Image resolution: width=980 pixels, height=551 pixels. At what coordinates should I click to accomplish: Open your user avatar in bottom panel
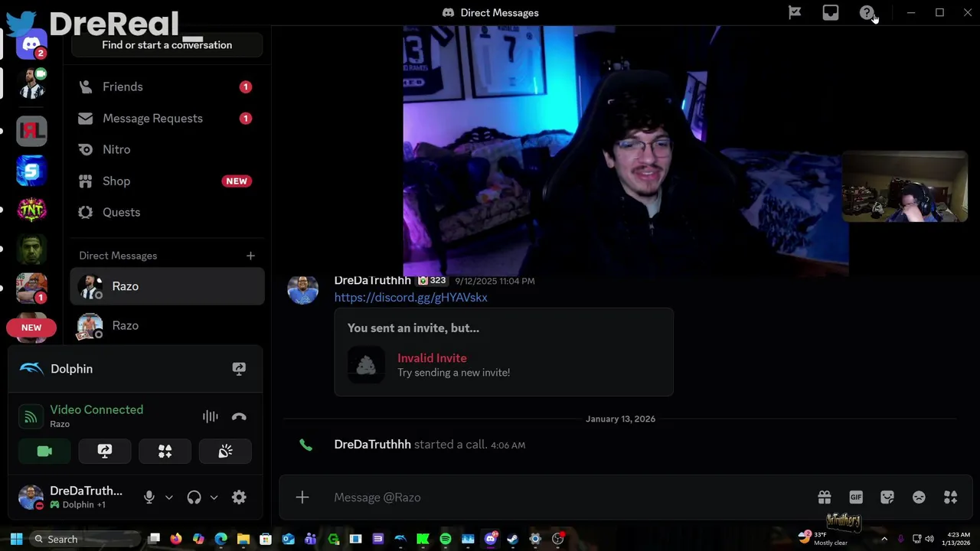pyautogui.click(x=31, y=497)
